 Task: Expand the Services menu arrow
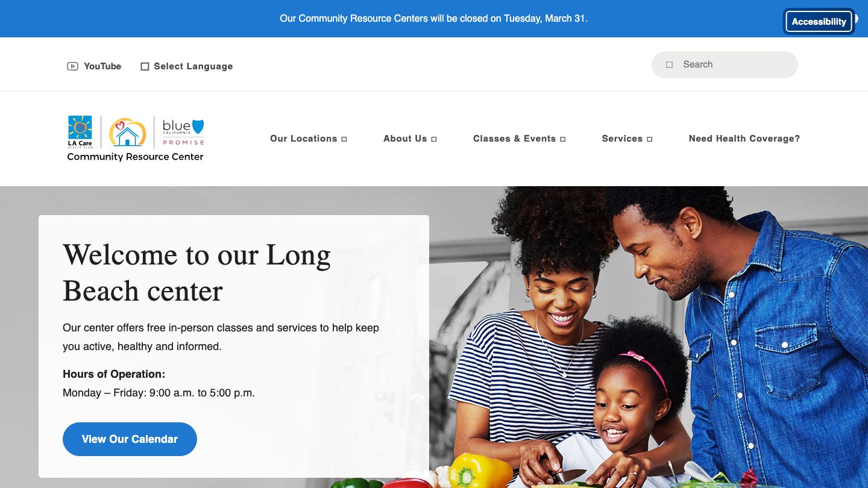click(x=649, y=139)
